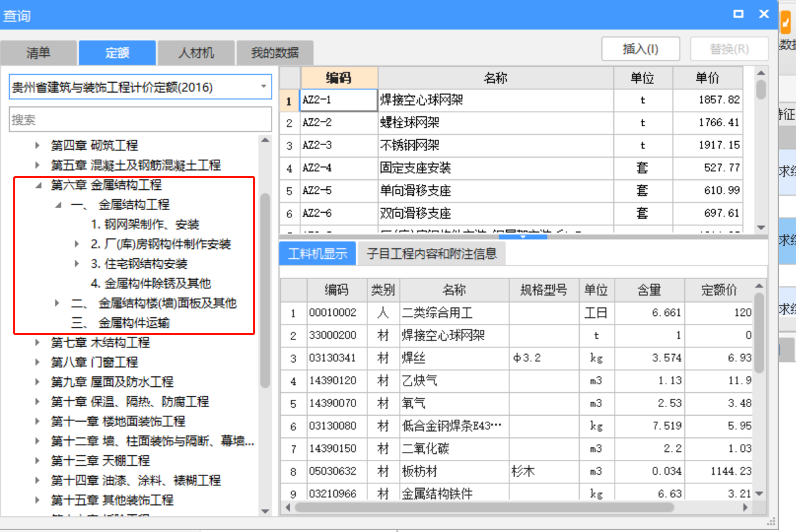Click tree panel scroll-up arrow
The image size is (796, 532).
click(x=265, y=140)
